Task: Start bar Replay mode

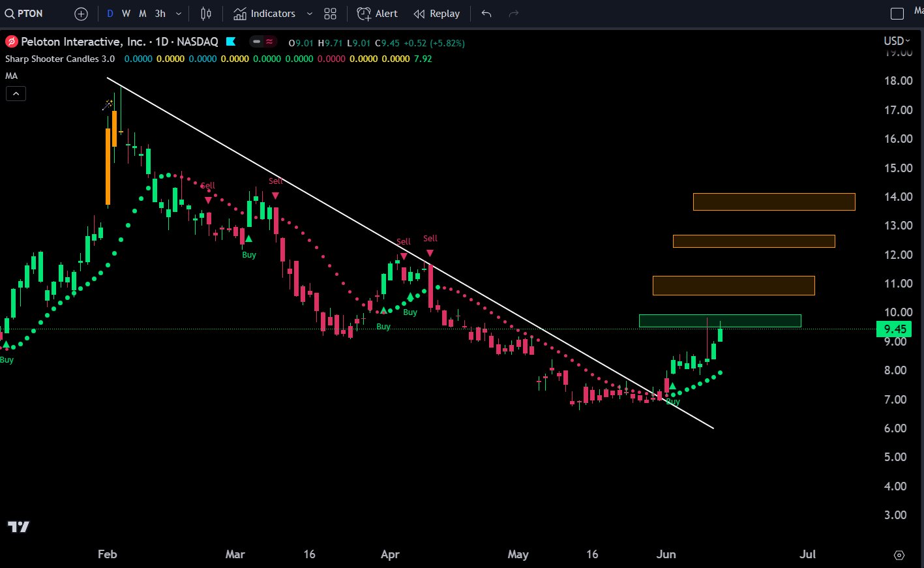Action: pos(437,14)
